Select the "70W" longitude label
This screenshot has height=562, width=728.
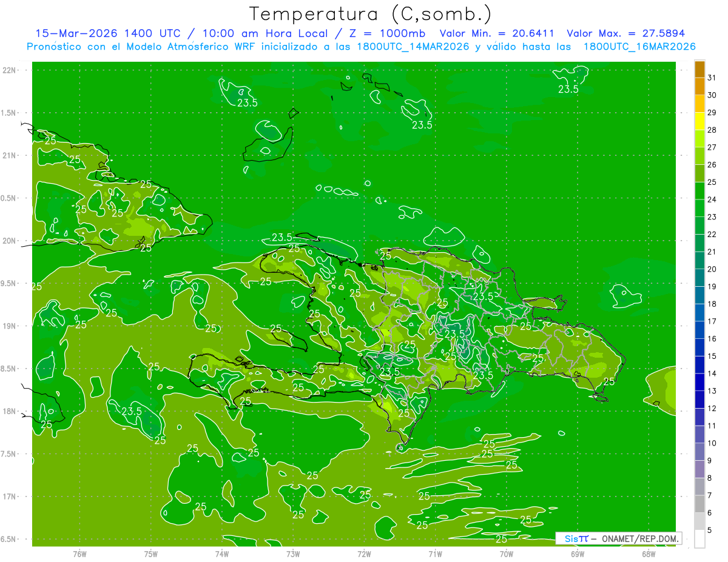[x=507, y=554]
